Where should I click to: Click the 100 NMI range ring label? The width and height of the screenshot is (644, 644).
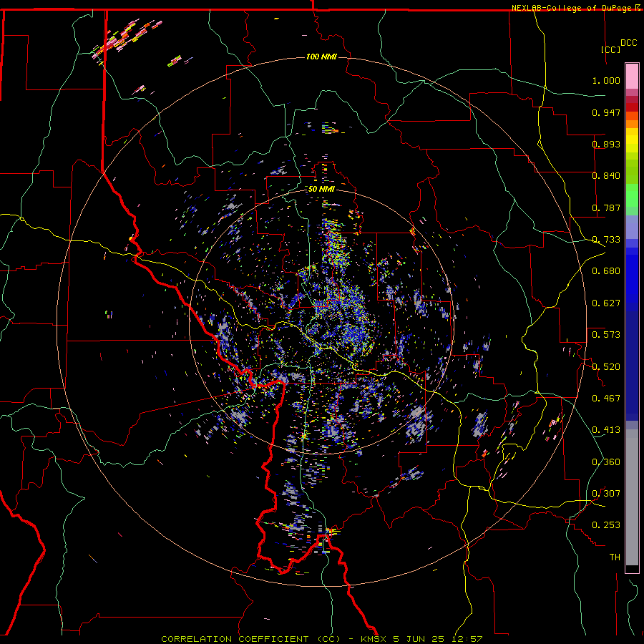tap(321, 57)
